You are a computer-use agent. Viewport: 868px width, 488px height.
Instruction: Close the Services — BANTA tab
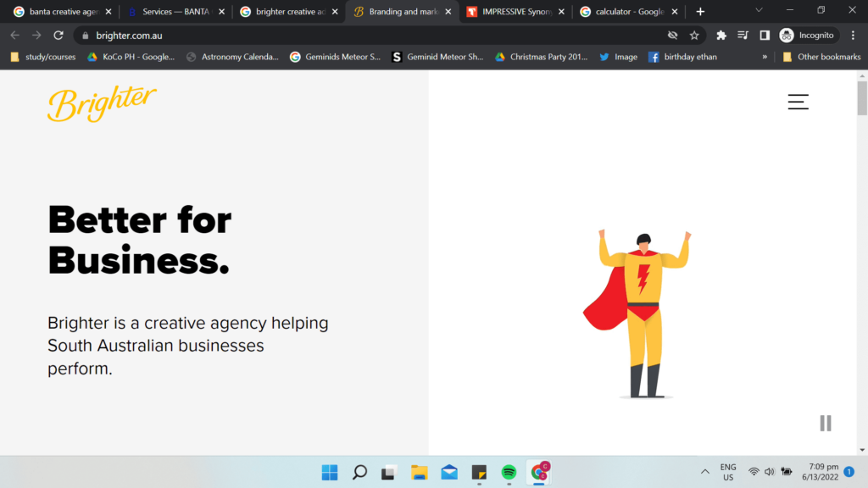(x=221, y=12)
